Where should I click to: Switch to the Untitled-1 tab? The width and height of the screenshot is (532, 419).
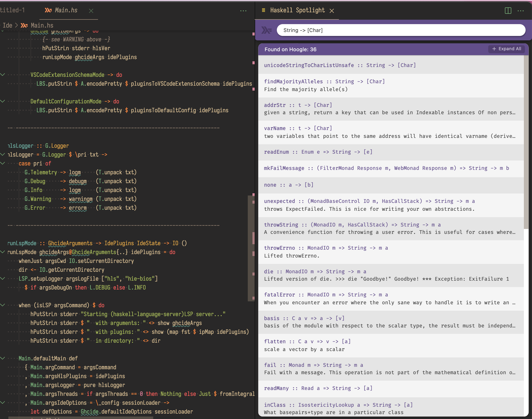click(x=12, y=10)
